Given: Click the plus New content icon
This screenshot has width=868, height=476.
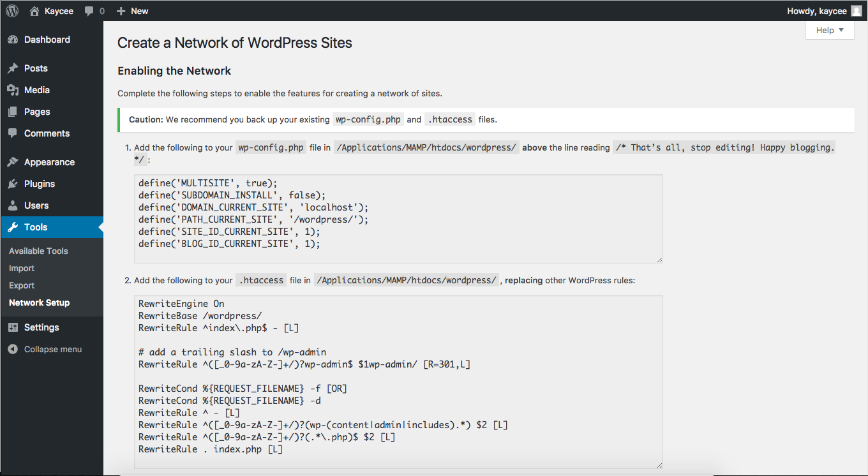Looking at the screenshot, I should click(121, 11).
